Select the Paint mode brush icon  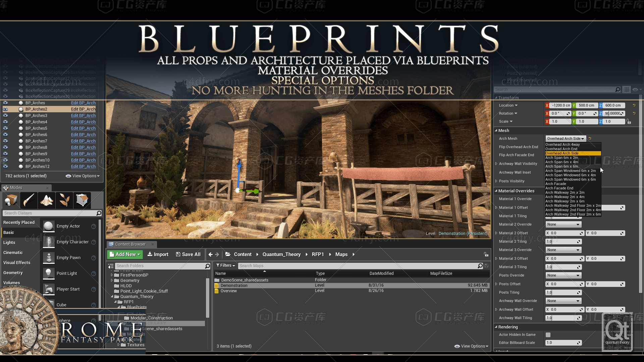pyautogui.click(x=29, y=200)
